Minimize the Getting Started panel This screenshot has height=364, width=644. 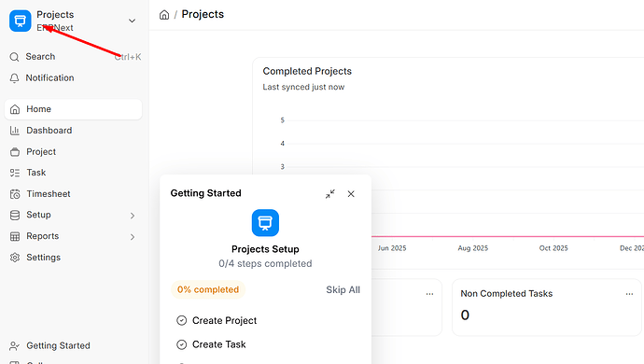[x=330, y=194]
